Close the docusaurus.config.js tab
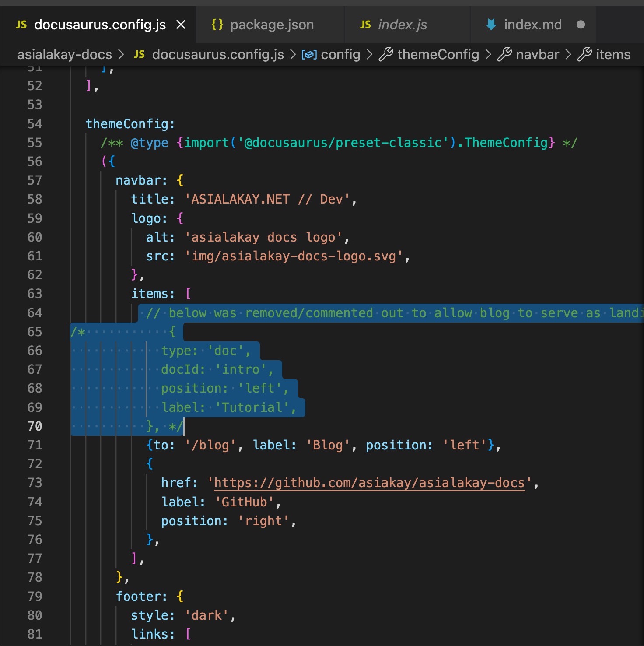Viewport: 644px width, 646px height. (x=181, y=25)
